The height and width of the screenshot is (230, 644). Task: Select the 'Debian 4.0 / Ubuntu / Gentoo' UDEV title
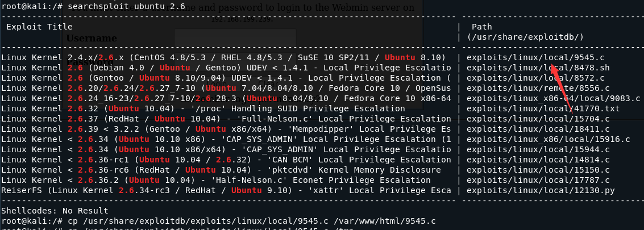click(x=226, y=68)
